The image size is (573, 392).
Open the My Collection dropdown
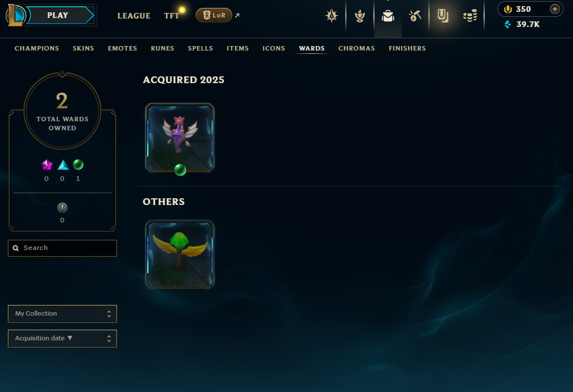(62, 314)
